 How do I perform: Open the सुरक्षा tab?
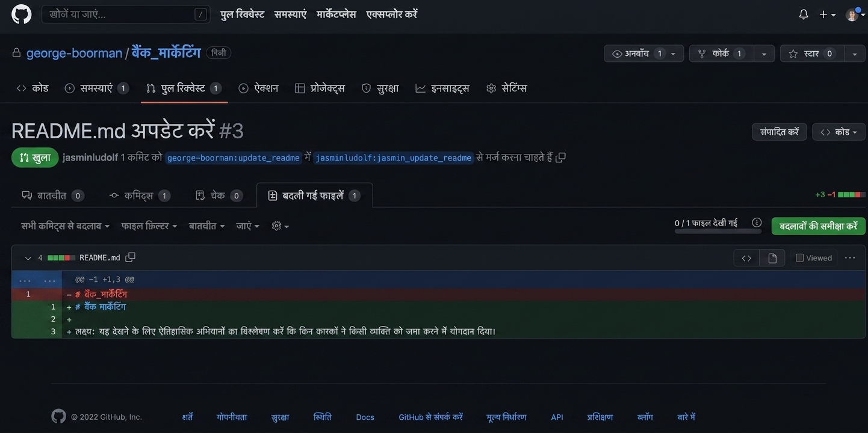(x=380, y=88)
